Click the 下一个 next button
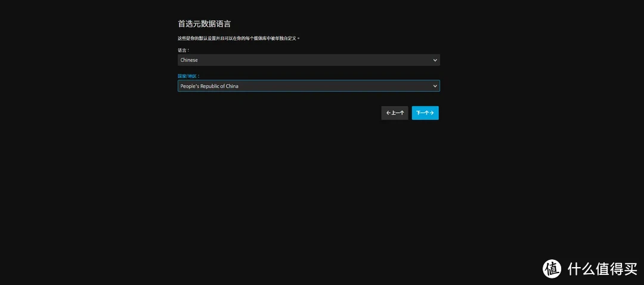This screenshot has height=285, width=644. [x=425, y=113]
